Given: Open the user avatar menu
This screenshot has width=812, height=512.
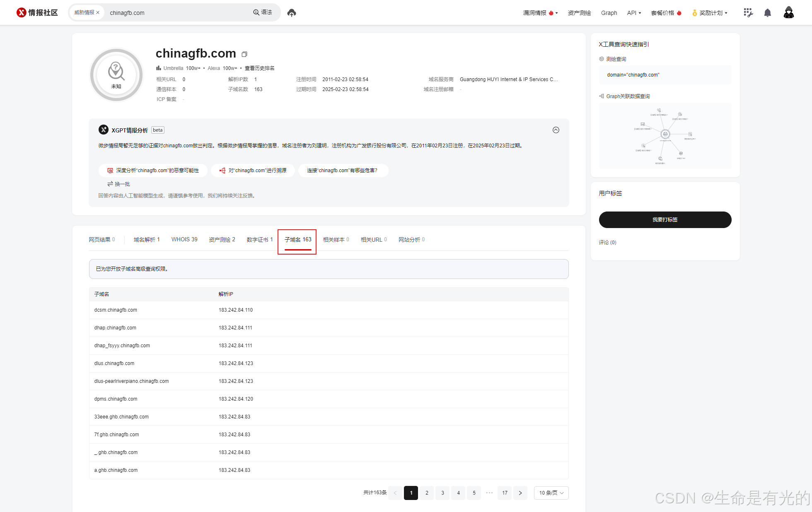Looking at the screenshot, I should pos(788,13).
